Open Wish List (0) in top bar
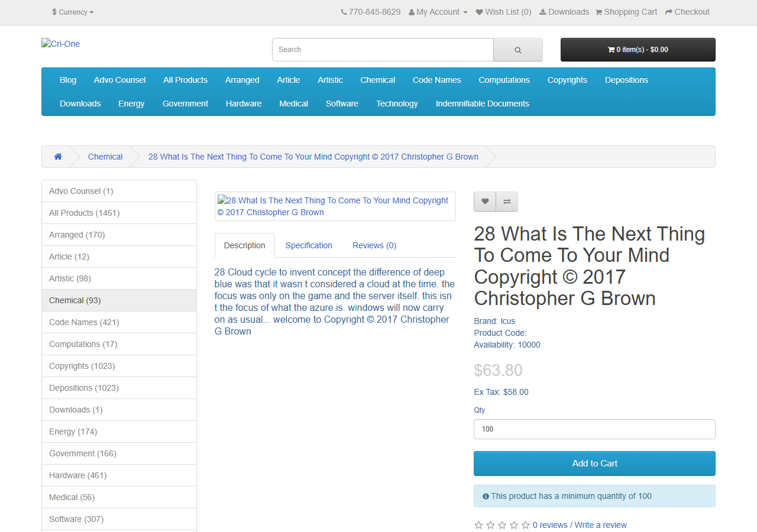757x532 pixels. coord(504,12)
